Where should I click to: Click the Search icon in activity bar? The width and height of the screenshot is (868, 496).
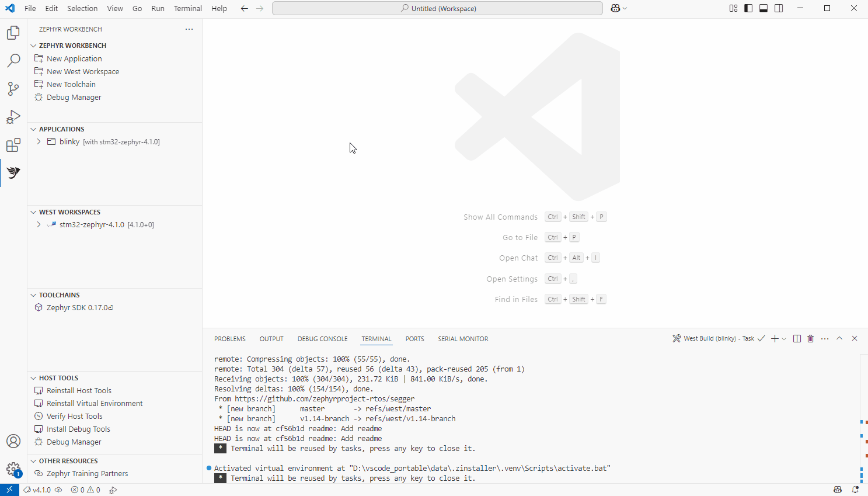click(13, 61)
